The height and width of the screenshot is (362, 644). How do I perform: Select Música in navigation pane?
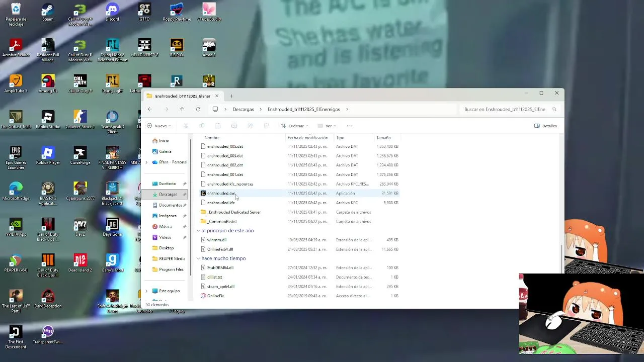click(x=166, y=226)
